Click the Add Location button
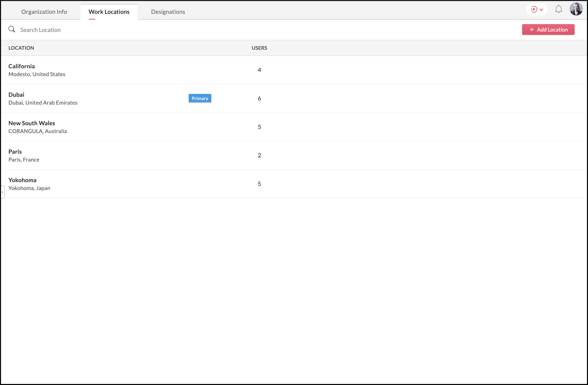Image resolution: width=588 pixels, height=385 pixels. click(548, 30)
